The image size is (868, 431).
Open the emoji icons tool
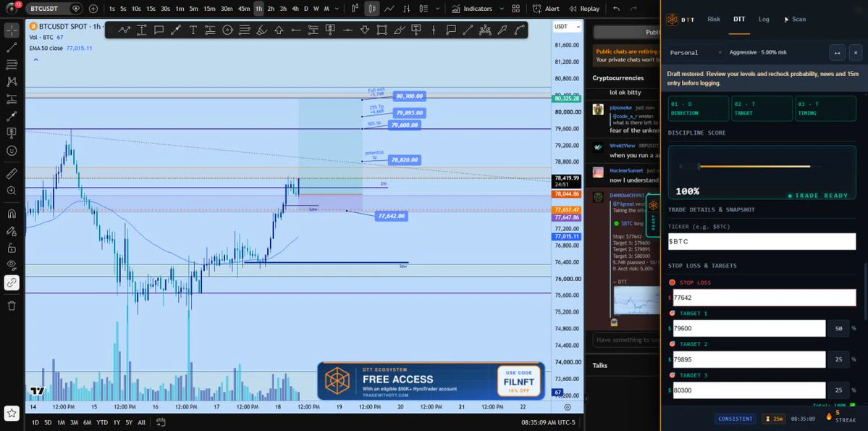[12, 150]
